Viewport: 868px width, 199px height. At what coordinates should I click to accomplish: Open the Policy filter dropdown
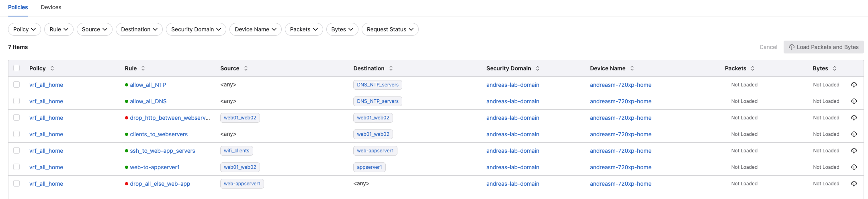point(25,29)
